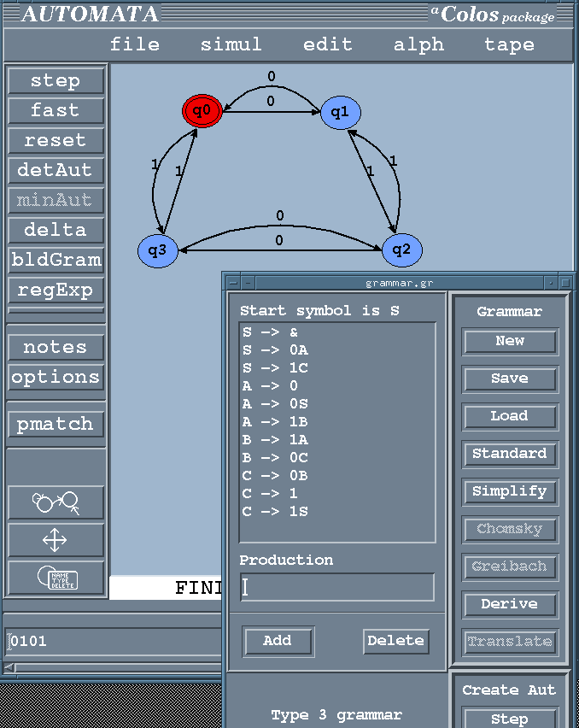Image resolution: width=579 pixels, height=728 pixels.
Task: Expand the simul menu
Action: click(231, 45)
